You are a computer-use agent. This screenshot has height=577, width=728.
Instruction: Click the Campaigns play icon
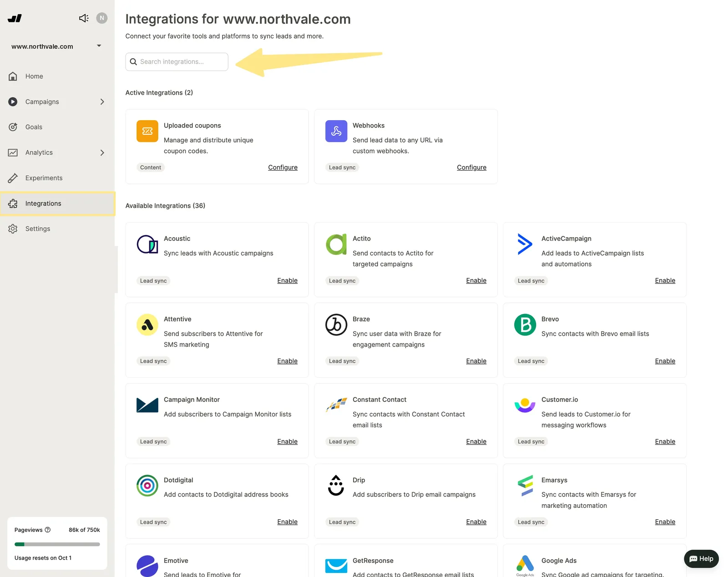pos(13,102)
